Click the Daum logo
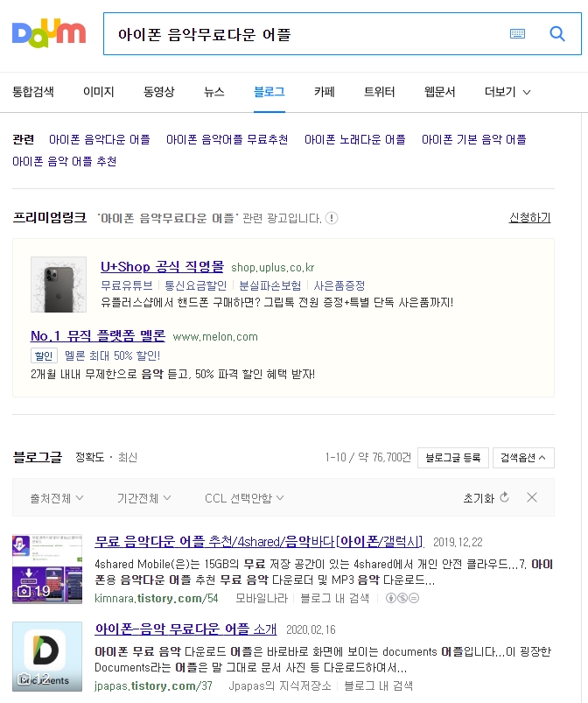Viewport: 588px width, 703px height. coord(49,33)
